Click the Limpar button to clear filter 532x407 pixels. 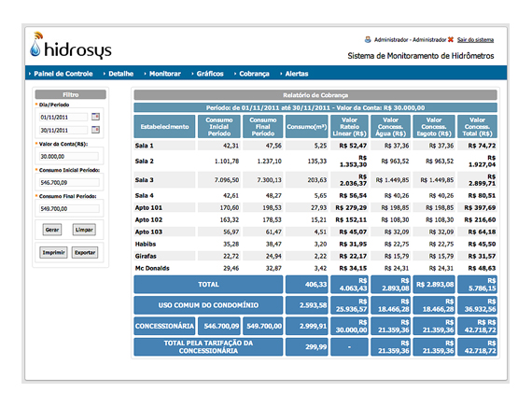click(x=84, y=230)
